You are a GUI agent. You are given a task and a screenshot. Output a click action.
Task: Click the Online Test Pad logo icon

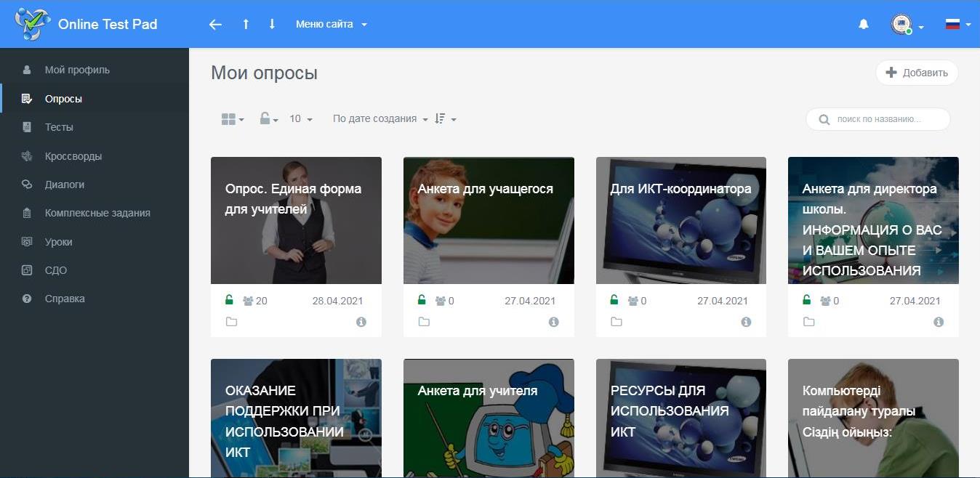click(33, 24)
